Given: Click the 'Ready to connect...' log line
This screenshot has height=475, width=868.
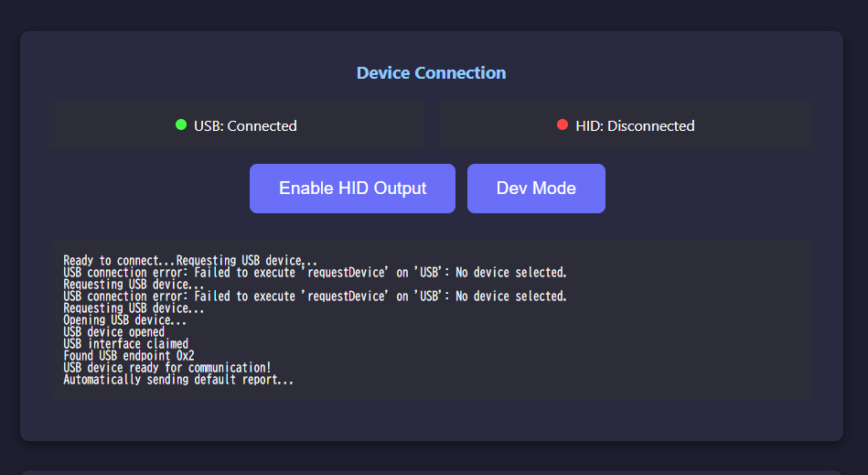Looking at the screenshot, I should (190, 260).
